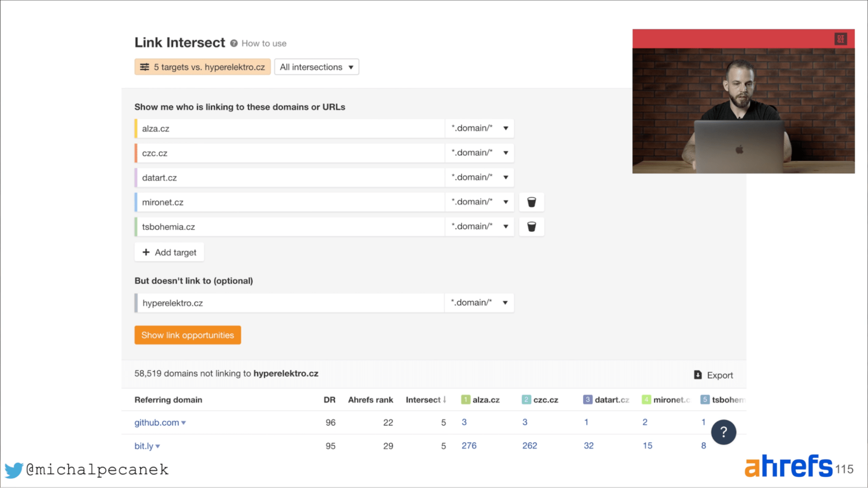Open the github.com referring domain link
This screenshot has width=868, height=488.
[x=156, y=422]
